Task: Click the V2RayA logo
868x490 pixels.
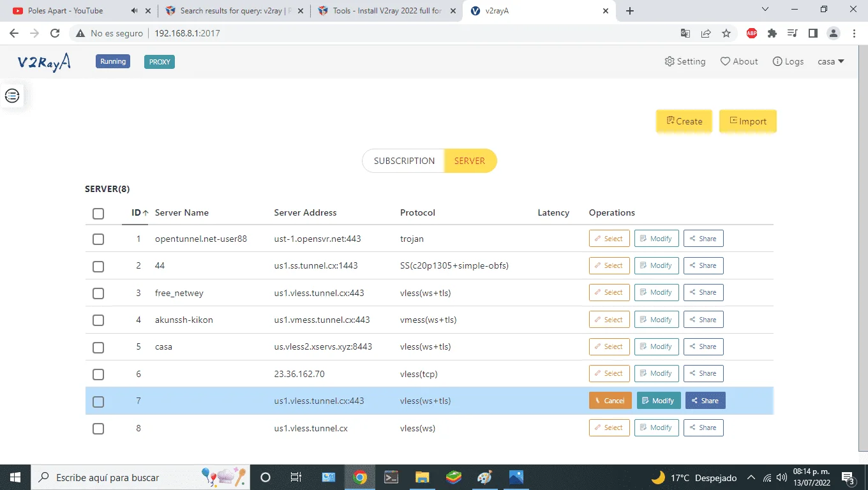Action: [44, 62]
